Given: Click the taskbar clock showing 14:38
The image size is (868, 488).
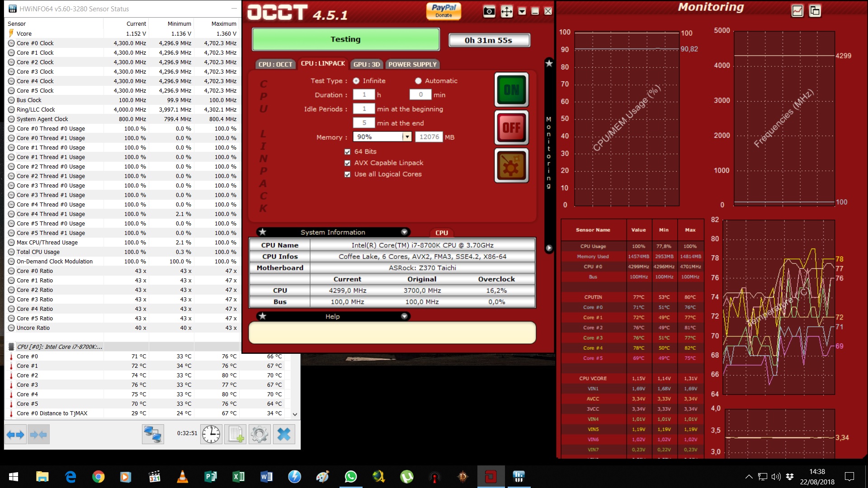Looking at the screenshot, I should 817,477.
